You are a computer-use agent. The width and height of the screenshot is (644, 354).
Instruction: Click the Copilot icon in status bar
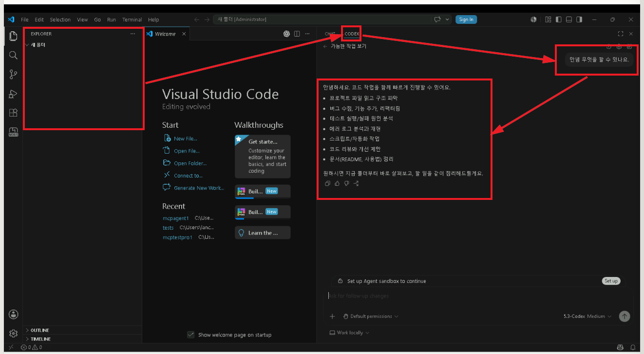(620, 347)
